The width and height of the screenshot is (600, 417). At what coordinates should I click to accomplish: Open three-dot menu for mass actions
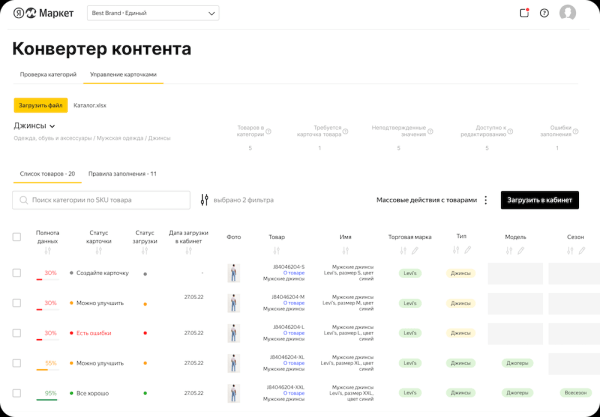pos(486,200)
